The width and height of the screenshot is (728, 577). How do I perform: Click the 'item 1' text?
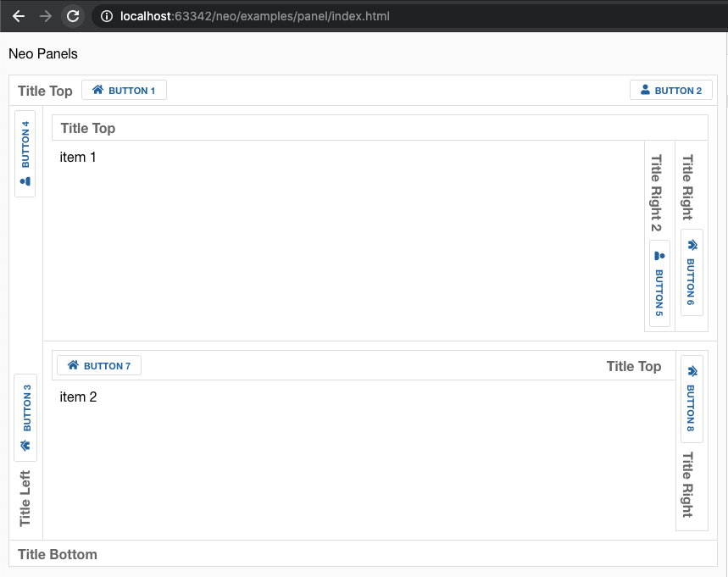pos(77,158)
